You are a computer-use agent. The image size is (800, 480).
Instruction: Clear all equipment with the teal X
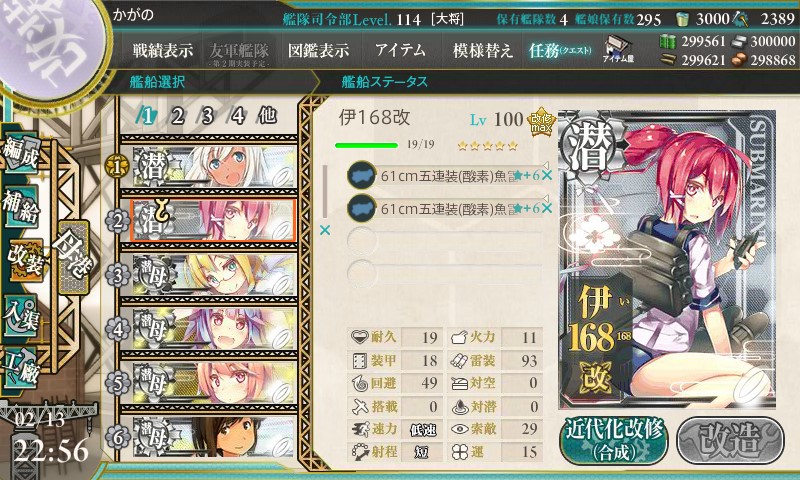point(324,231)
